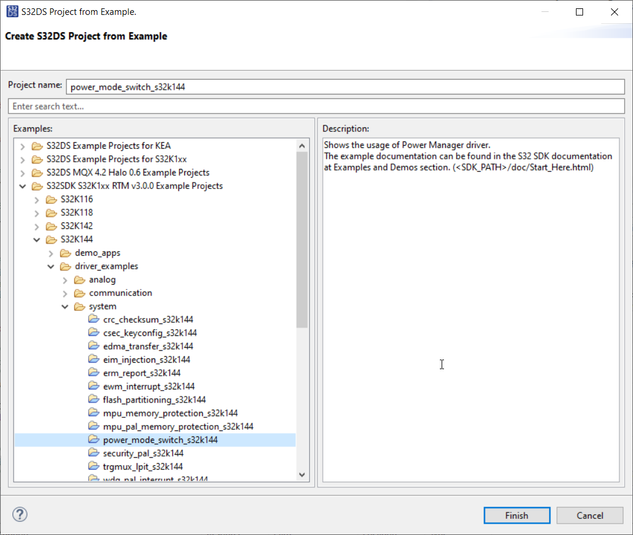This screenshot has width=633, height=535.
Task: Expand the S32K116 folder
Action: coord(37,199)
